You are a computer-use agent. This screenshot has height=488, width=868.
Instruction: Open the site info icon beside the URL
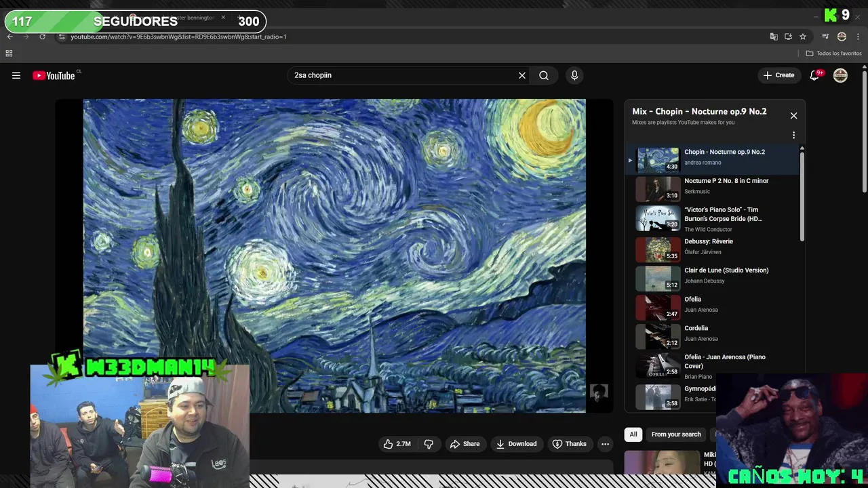coord(61,37)
